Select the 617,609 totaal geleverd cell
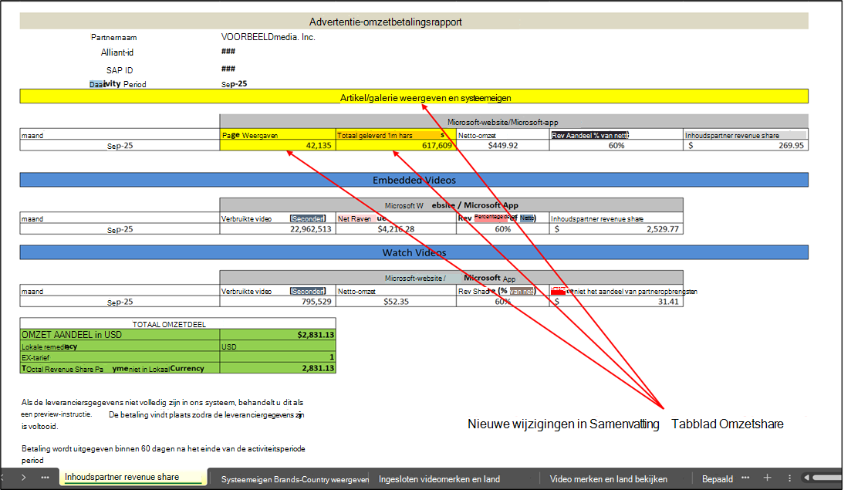The image size is (868, 490). (x=396, y=145)
